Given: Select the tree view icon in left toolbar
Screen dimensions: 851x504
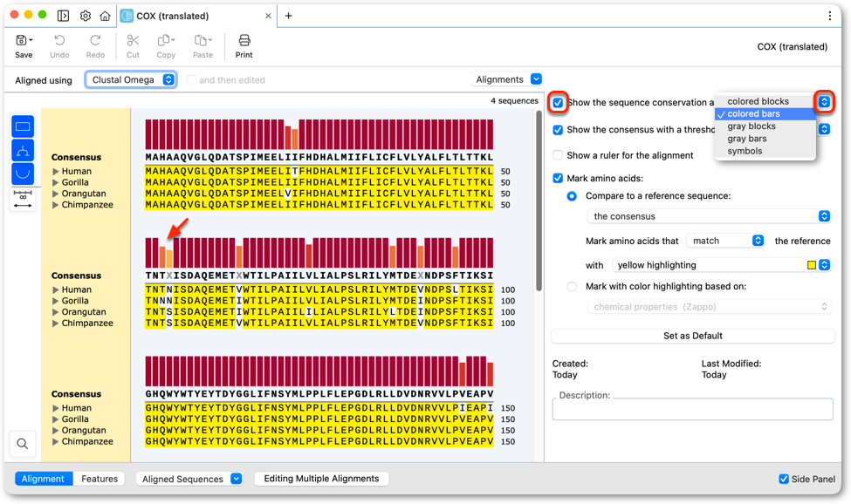Looking at the screenshot, I should click(x=23, y=150).
